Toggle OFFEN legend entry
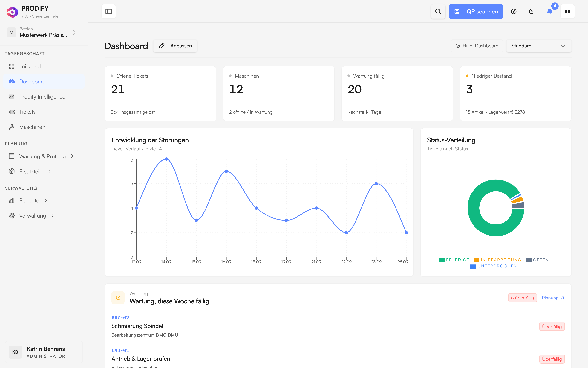588x368 pixels. point(537,260)
